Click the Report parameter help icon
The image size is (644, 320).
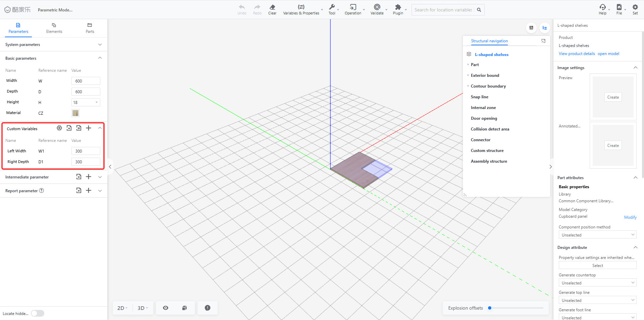(42, 191)
